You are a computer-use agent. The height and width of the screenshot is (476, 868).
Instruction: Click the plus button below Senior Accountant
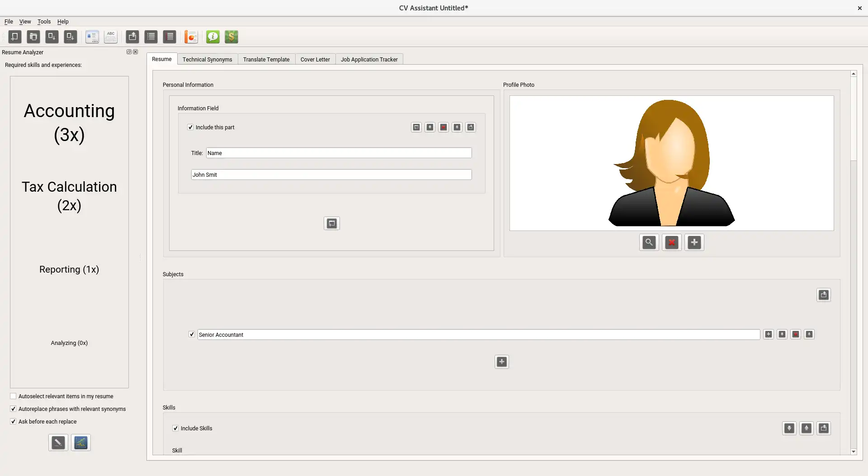click(502, 362)
